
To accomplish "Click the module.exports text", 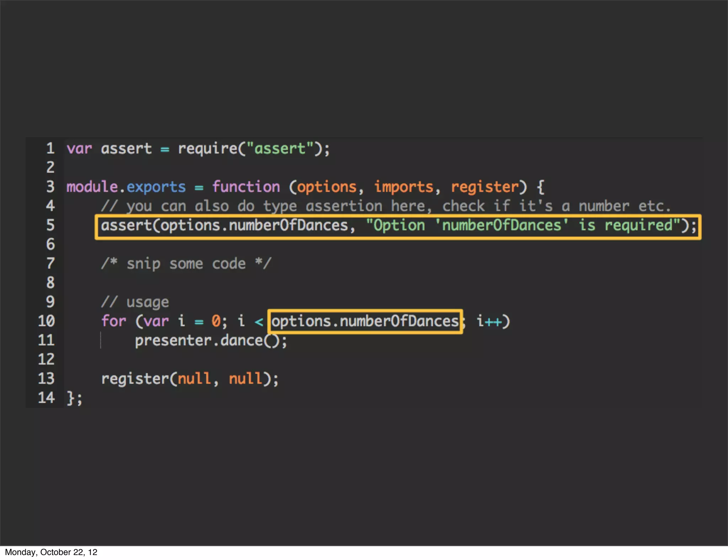I will pyautogui.click(x=126, y=187).
